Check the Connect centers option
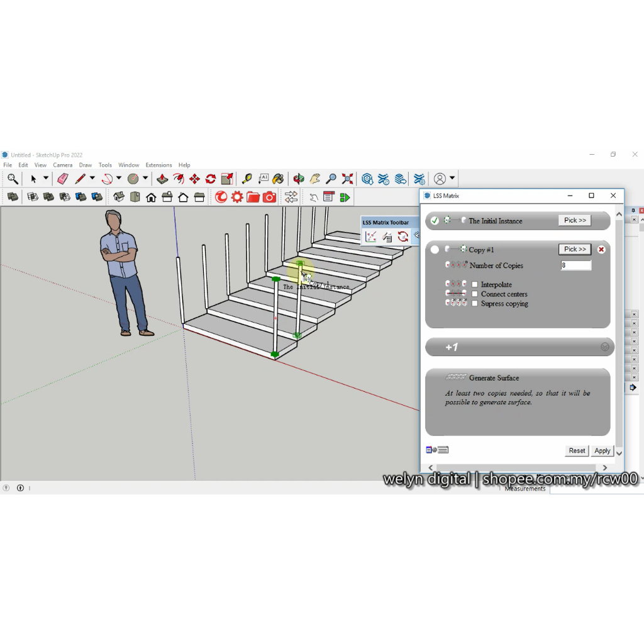 [475, 294]
